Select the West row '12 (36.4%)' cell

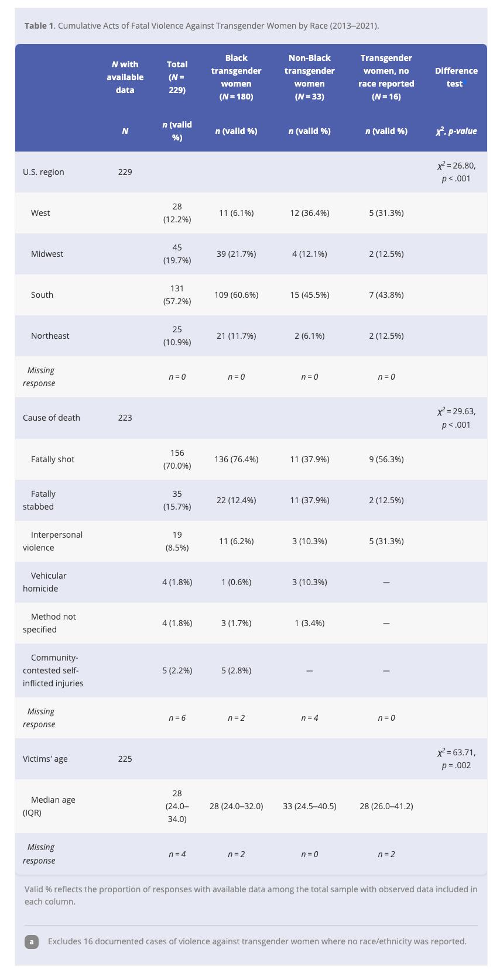click(x=310, y=213)
